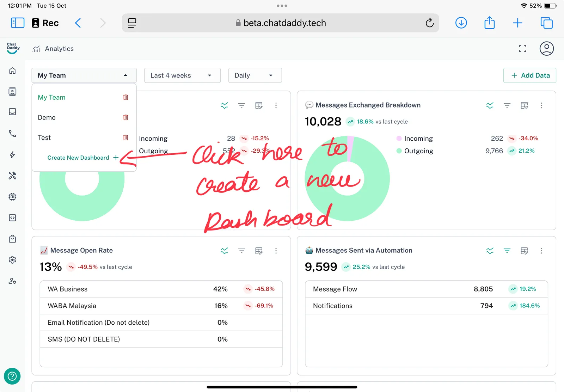This screenshot has height=392, width=564.
Task: Select the Demo dashboard entry
Action: (x=47, y=117)
